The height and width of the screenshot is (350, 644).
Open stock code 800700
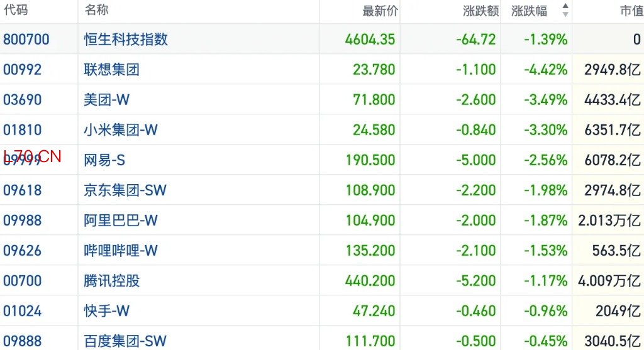(x=26, y=40)
